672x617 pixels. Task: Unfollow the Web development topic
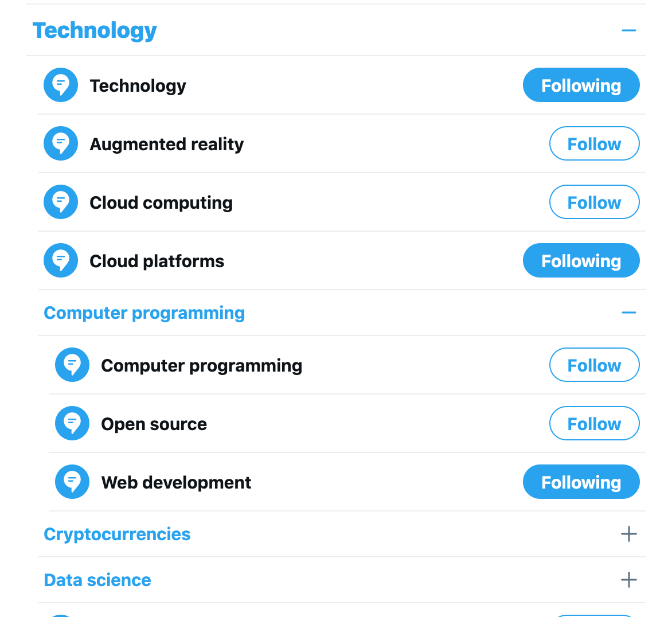point(581,482)
